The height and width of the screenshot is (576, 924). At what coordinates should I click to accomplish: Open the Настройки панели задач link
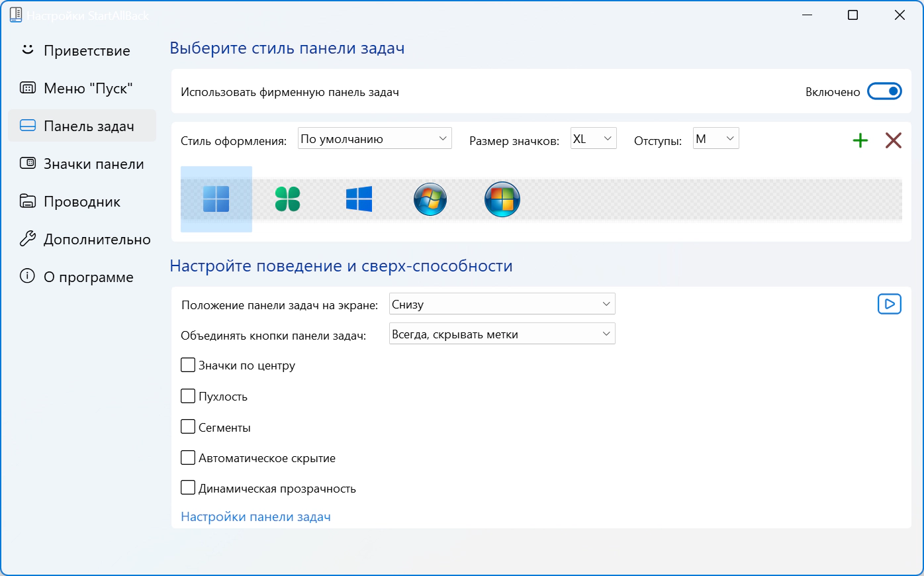pos(255,516)
